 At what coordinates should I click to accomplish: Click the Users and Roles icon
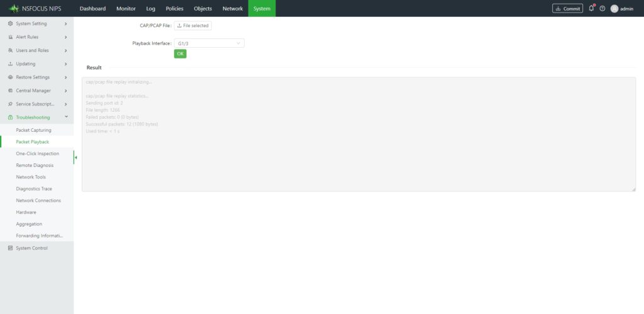pyautogui.click(x=10, y=50)
